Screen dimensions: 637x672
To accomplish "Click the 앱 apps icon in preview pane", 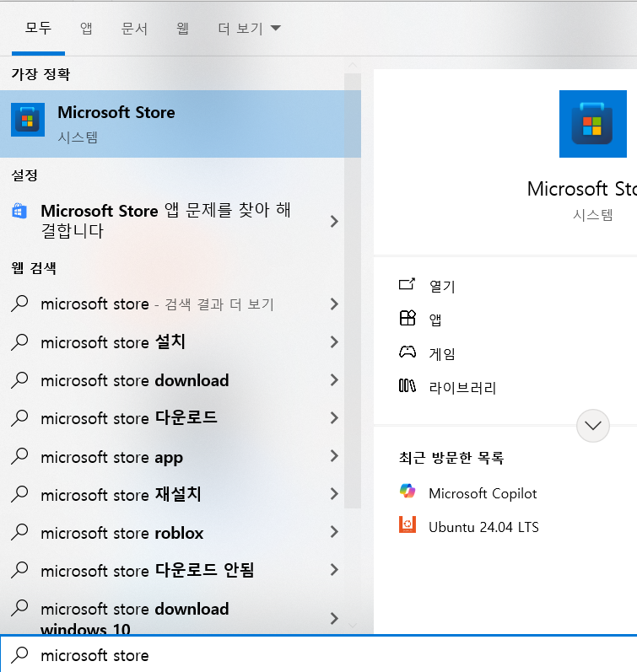I will 407,318.
